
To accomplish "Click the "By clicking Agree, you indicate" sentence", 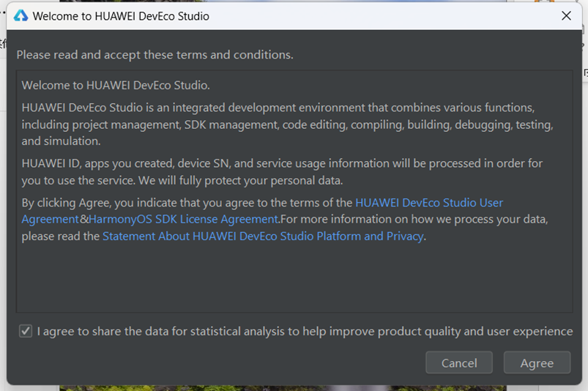I will (x=187, y=202).
